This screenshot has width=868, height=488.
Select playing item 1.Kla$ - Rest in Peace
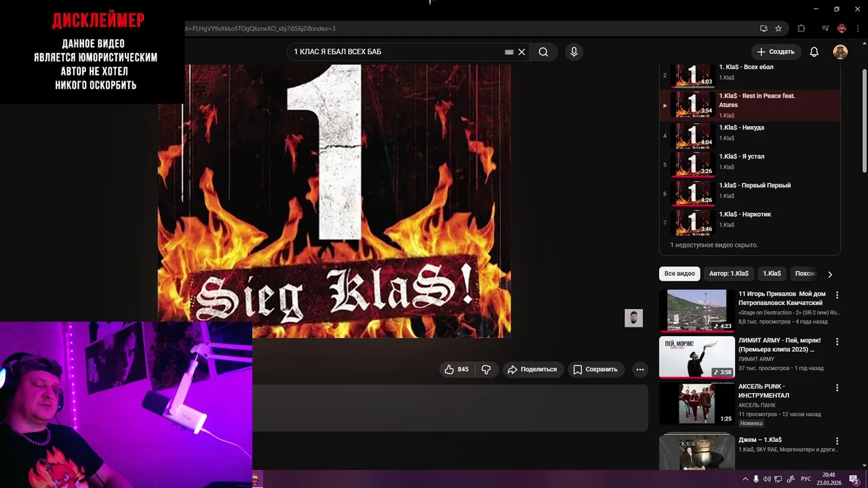tap(750, 105)
